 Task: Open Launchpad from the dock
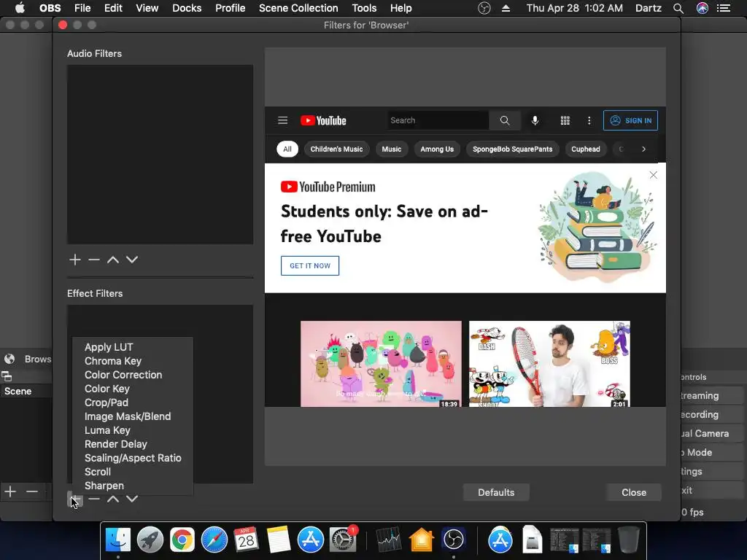pos(150,540)
